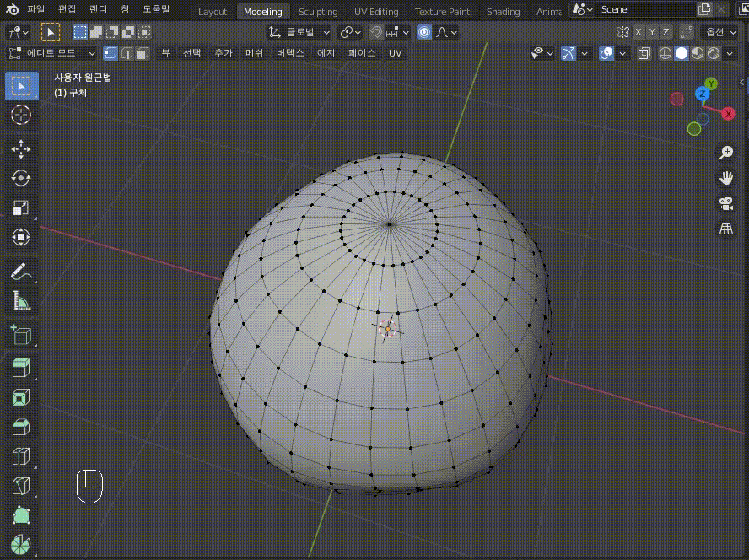This screenshot has width=749, height=560.
Task: Expand shading options dropdown arrow
Action: point(730,53)
